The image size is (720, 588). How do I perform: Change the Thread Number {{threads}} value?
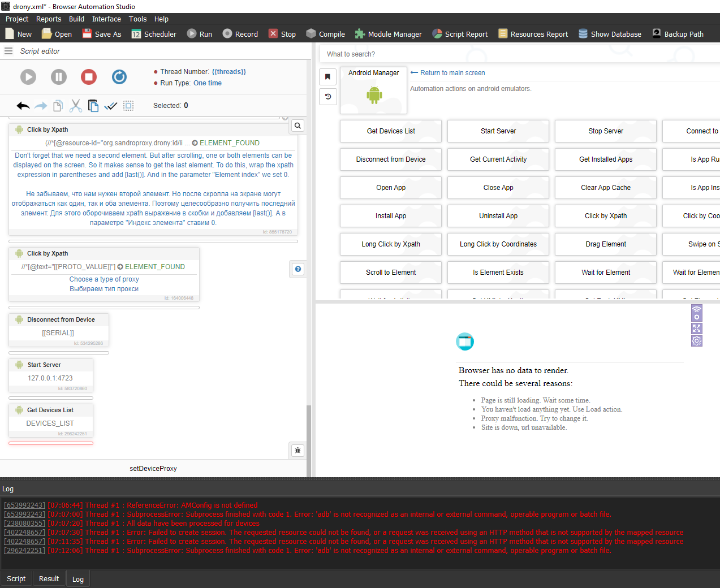(228, 72)
